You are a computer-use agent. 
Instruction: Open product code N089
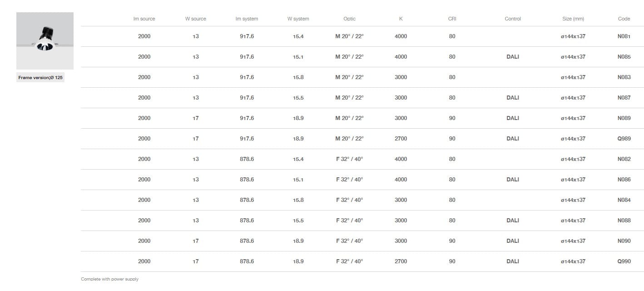click(x=624, y=118)
